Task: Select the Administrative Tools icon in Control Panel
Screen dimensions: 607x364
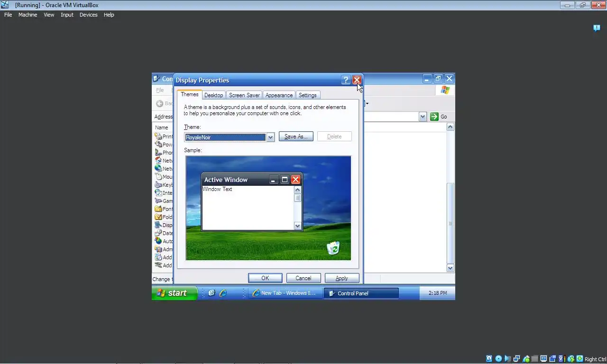Action: tap(158, 249)
